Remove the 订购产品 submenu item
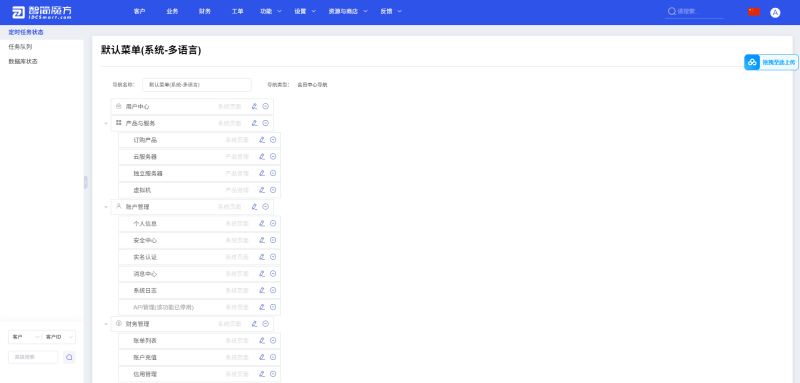 coord(273,140)
